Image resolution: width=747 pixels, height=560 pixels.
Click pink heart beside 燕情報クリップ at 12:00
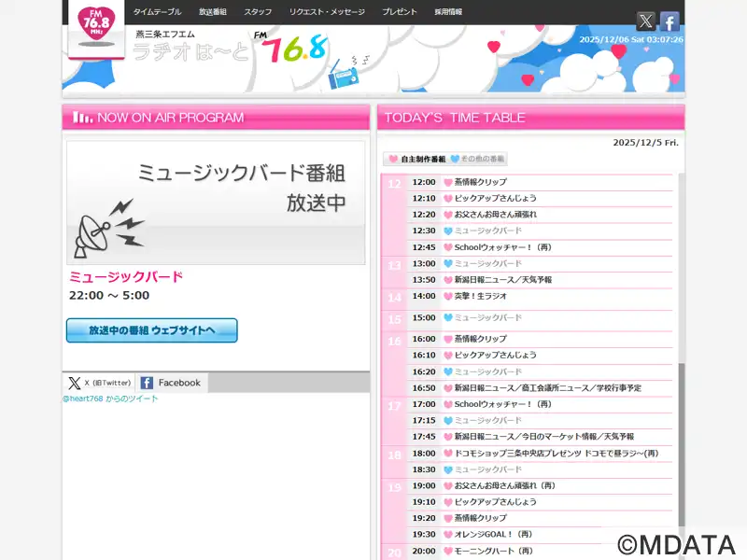(x=447, y=182)
